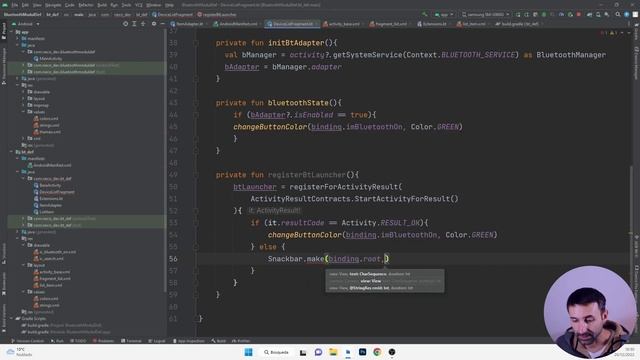
Task: Open File Explorer from taskbar
Action: point(333,352)
